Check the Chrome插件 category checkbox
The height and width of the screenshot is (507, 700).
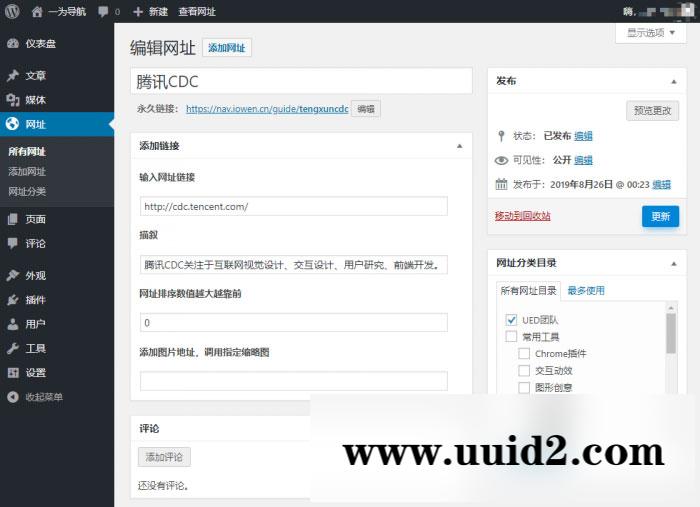(x=524, y=353)
